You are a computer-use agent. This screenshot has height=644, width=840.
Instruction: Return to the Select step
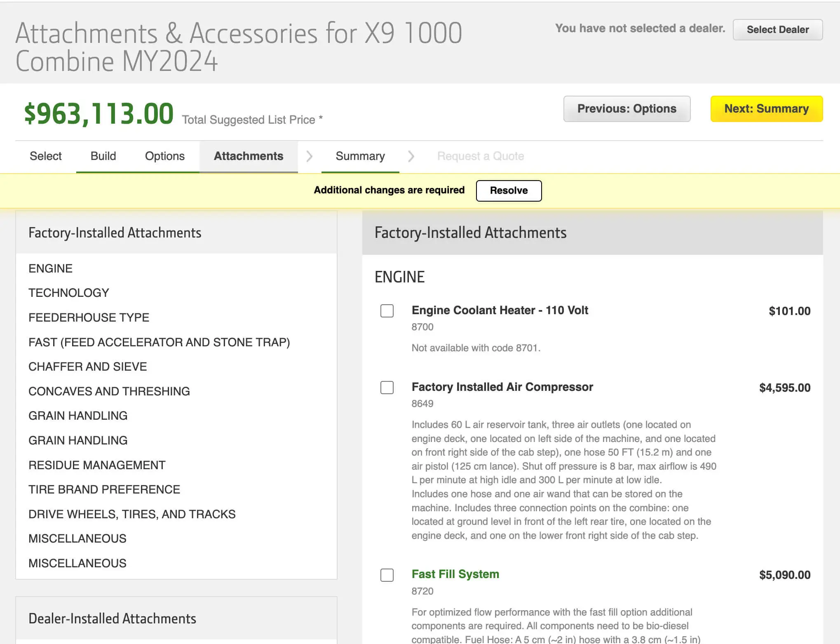45,156
